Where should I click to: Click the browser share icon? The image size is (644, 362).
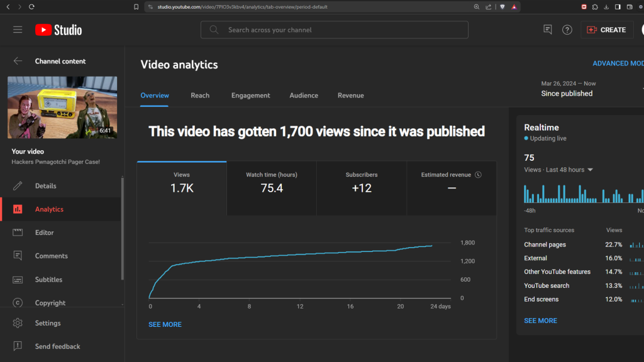coord(488,6)
